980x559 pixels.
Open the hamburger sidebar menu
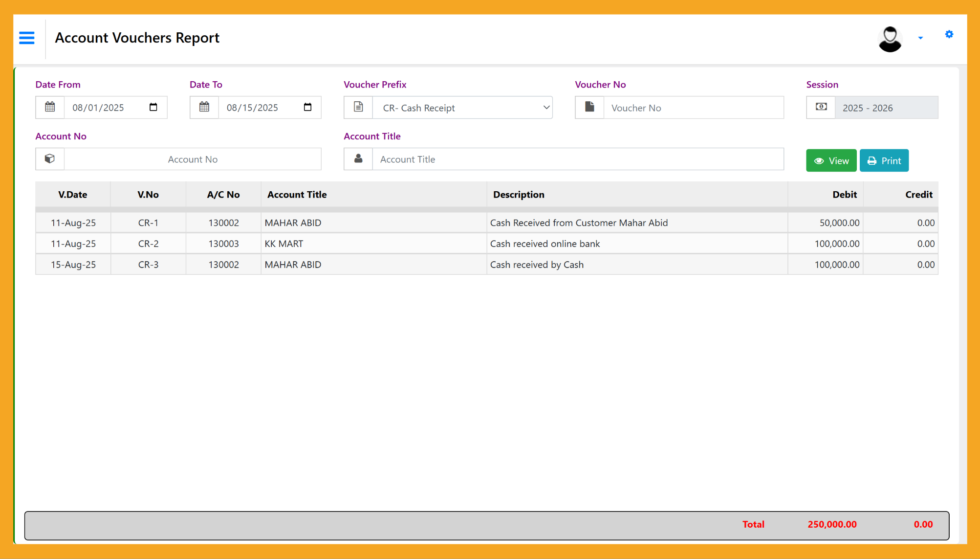click(27, 38)
